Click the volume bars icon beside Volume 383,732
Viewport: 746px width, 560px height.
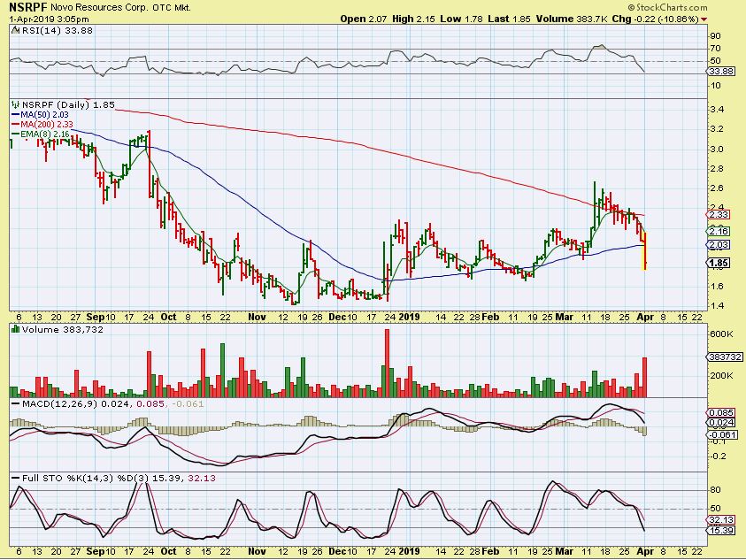pyautogui.click(x=16, y=329)
